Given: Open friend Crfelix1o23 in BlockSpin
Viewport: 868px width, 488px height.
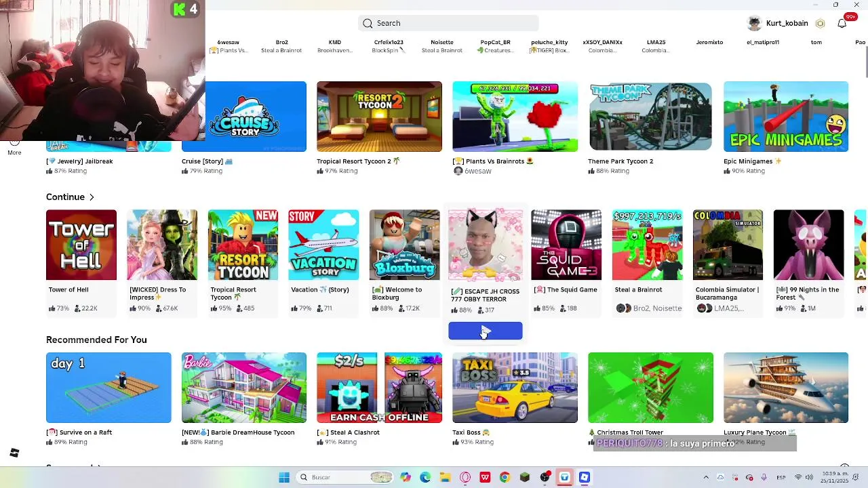Looking at the screenshot, I should 389,46.
